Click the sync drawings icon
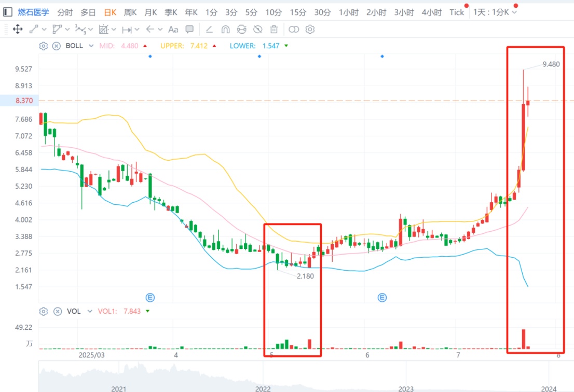 coord(242,29)
